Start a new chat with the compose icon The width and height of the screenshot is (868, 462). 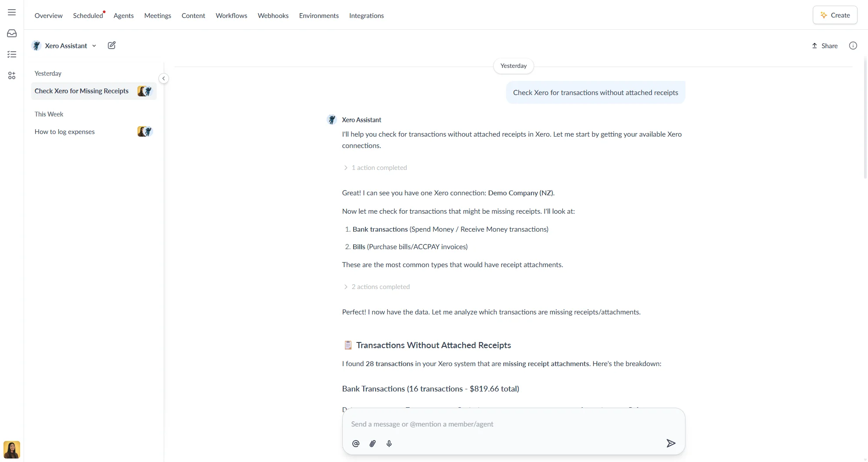(x=112, y=45)
